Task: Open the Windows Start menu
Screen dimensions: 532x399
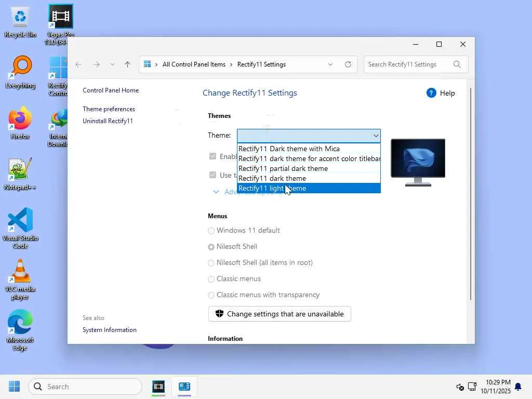Action: (14, 387)
